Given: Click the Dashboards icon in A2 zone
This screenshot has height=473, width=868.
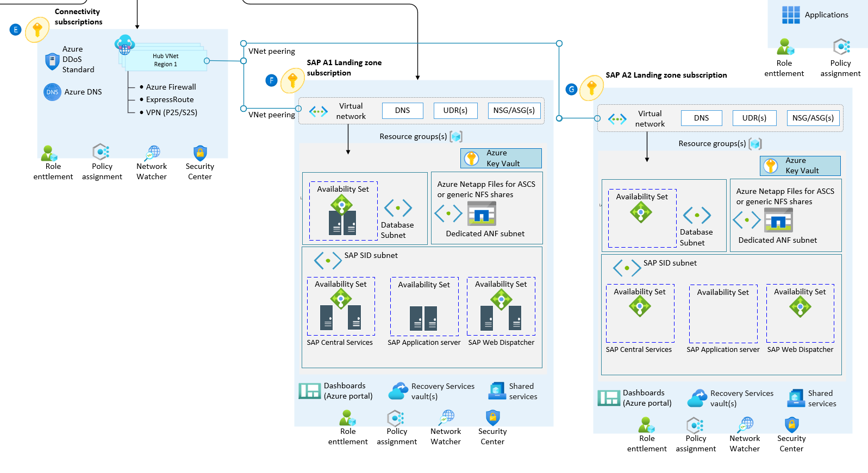Looking at the screenshot, I should (609, 398).
